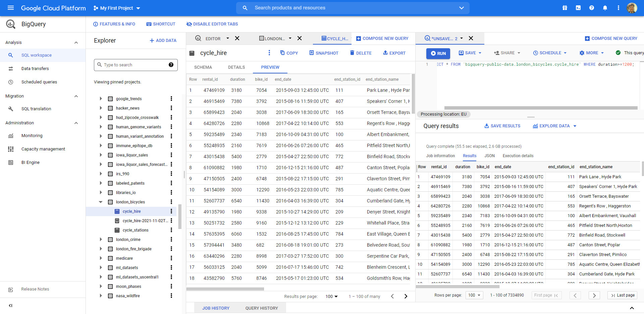Expand bottom history panel chevron
Image resolution: width=644 pixels, height=314 pixels.
(x=632, y=308)
